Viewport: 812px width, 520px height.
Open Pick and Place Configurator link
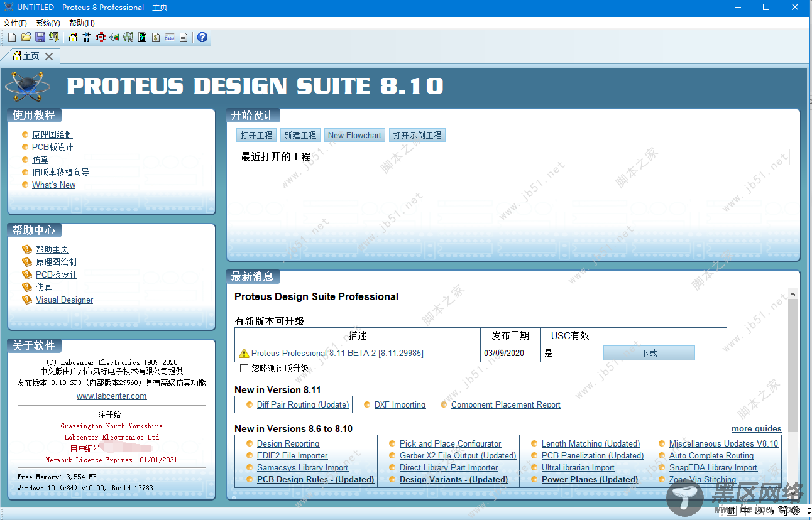click(451, 444)
